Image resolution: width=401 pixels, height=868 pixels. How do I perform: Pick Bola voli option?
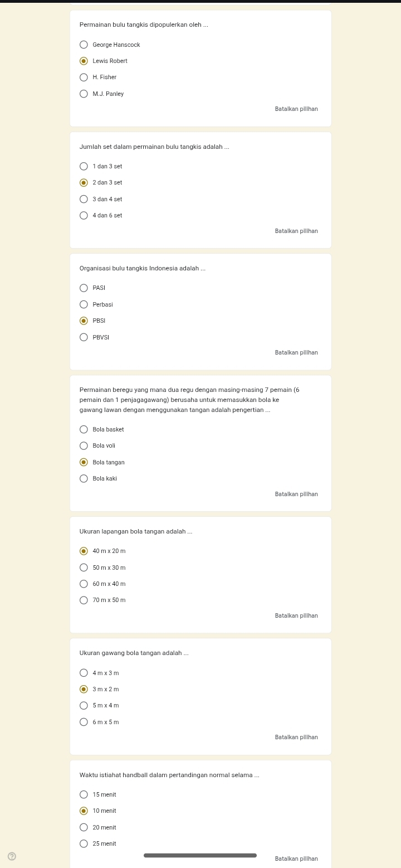coord(84,445)
